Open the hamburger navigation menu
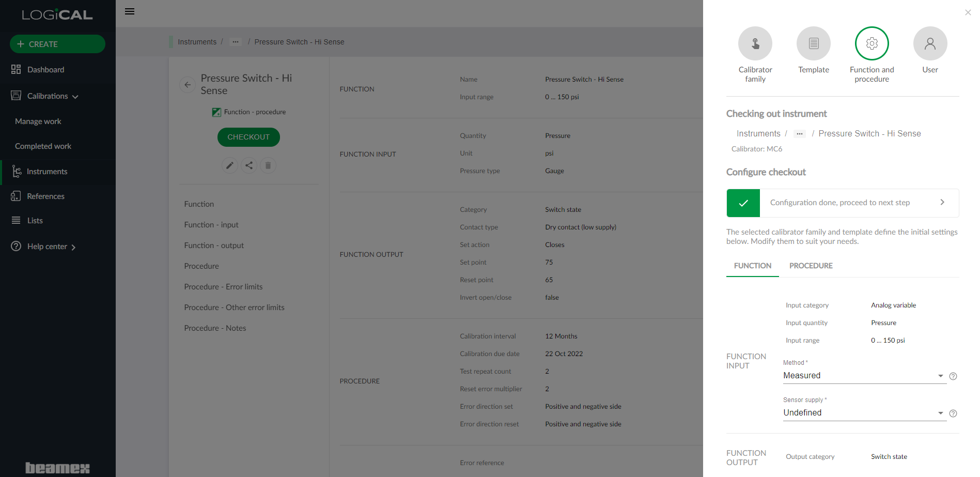 click(x=129, y=11)
